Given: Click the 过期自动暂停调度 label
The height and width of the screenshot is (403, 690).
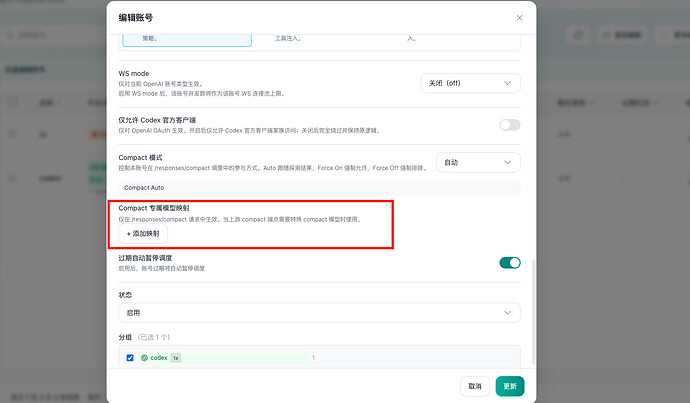Looking at the screenshot, I should pos(145,258).
